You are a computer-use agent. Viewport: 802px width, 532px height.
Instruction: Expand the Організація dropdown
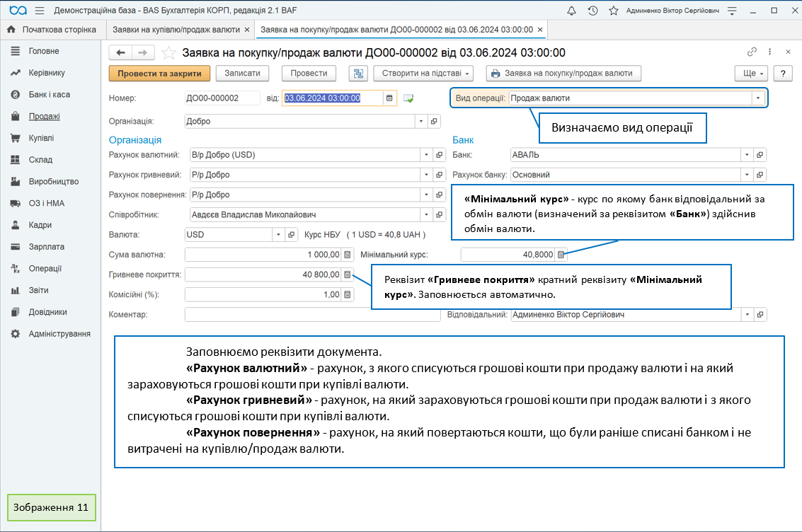pyautogui.click(x=421, y=121)
